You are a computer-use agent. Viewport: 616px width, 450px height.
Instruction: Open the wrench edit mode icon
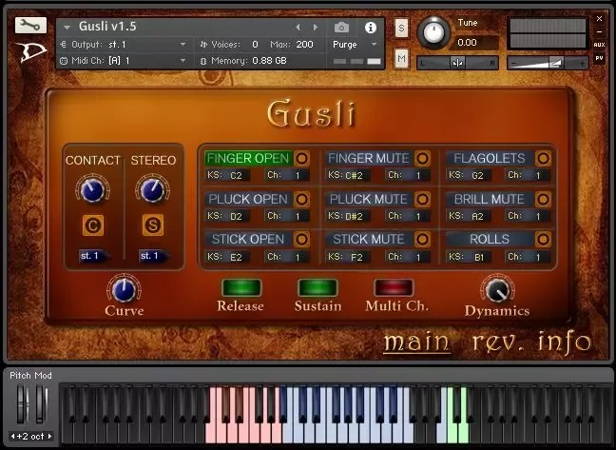tap(31, 25)
